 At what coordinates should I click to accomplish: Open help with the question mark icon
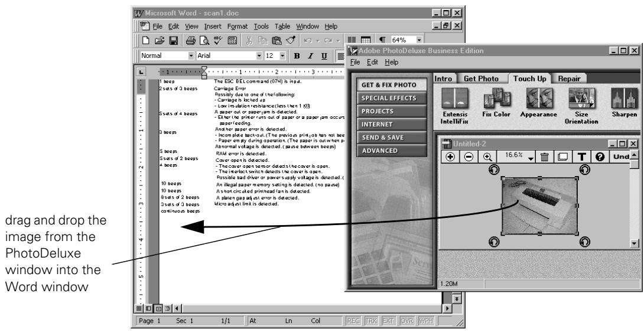pos(600,157)
